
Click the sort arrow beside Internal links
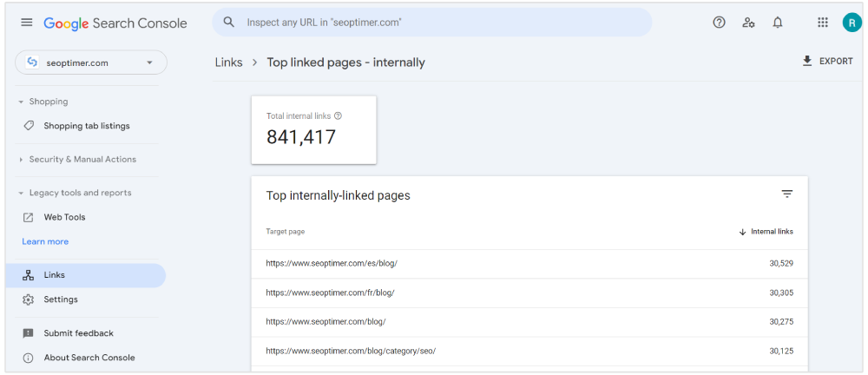[x=742, y=232]
